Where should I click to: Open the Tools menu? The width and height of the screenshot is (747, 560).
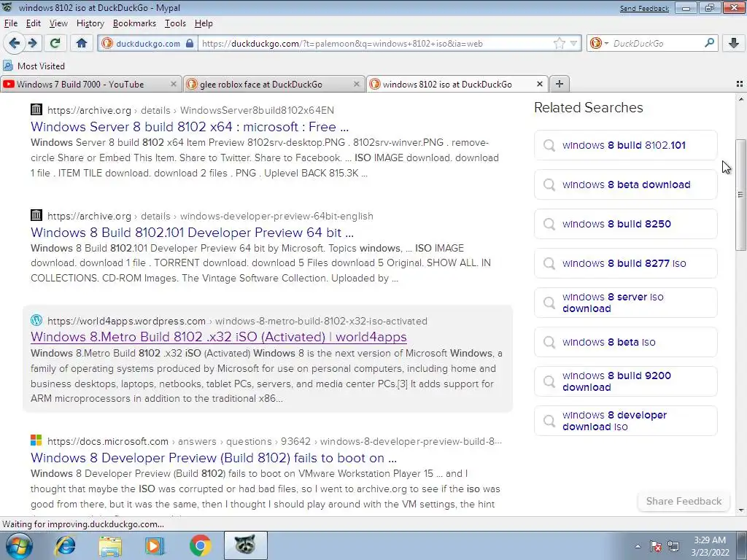pyautogui.click(x=175, y=23)
